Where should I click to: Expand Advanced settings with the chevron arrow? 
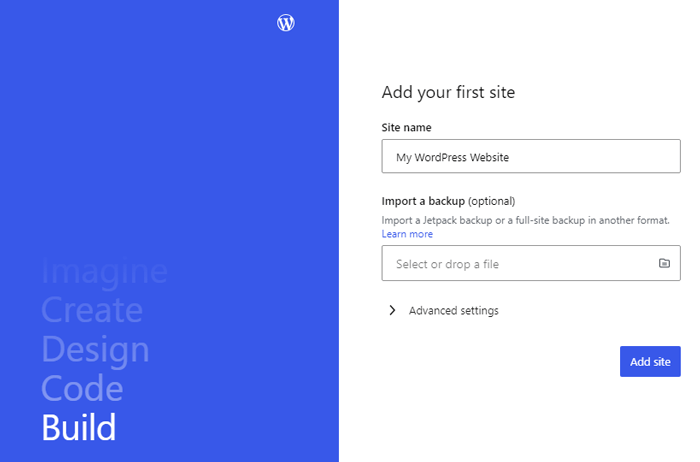click(392, 311)
